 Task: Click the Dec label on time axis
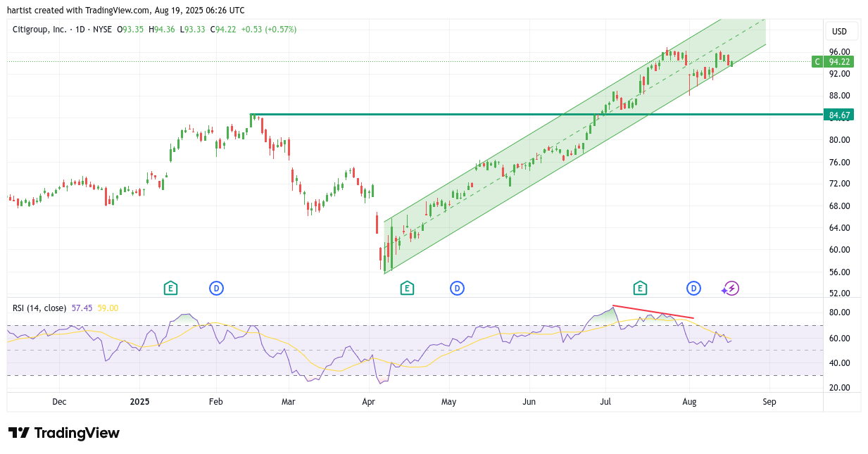point(59,402)
